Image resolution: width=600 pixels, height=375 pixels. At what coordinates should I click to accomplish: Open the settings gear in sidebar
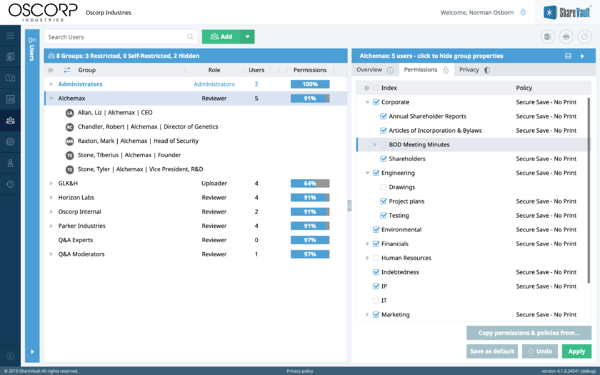10,142
